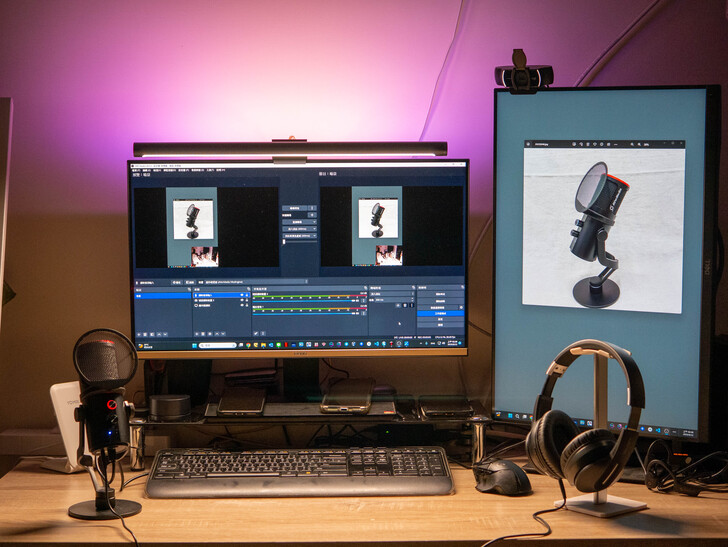
Task: Click source Properties button in the source toolbar
Action: [177, 282]
